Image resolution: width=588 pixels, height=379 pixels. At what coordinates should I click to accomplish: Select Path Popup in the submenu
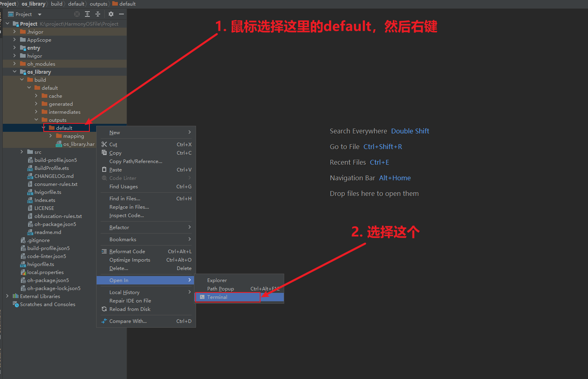(239, 288)
